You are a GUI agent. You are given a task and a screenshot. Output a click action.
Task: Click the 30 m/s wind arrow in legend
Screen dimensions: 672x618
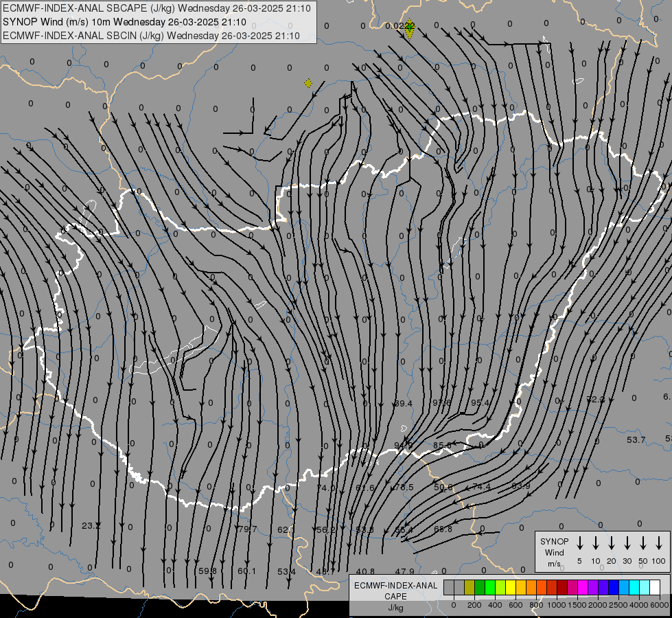pyautogui.click(x=627, y=542)
